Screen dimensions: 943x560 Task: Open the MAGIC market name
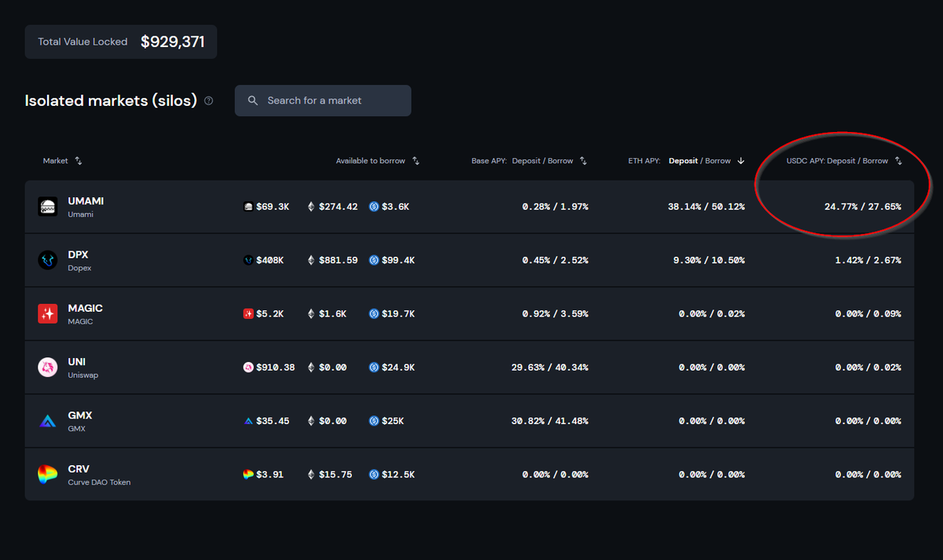coord(86,308)
